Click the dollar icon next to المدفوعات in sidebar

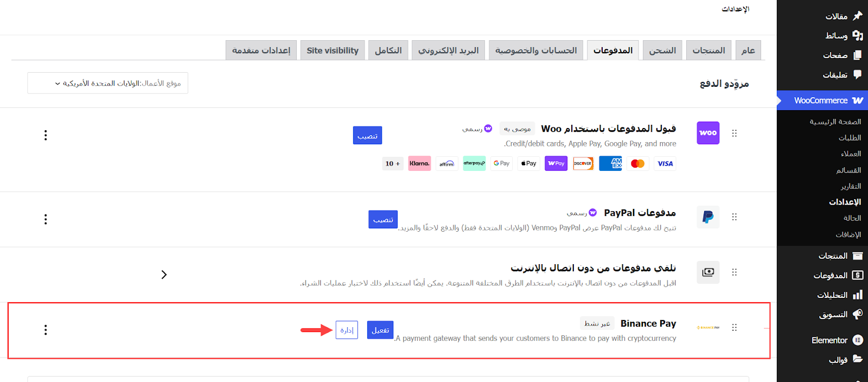858,275
